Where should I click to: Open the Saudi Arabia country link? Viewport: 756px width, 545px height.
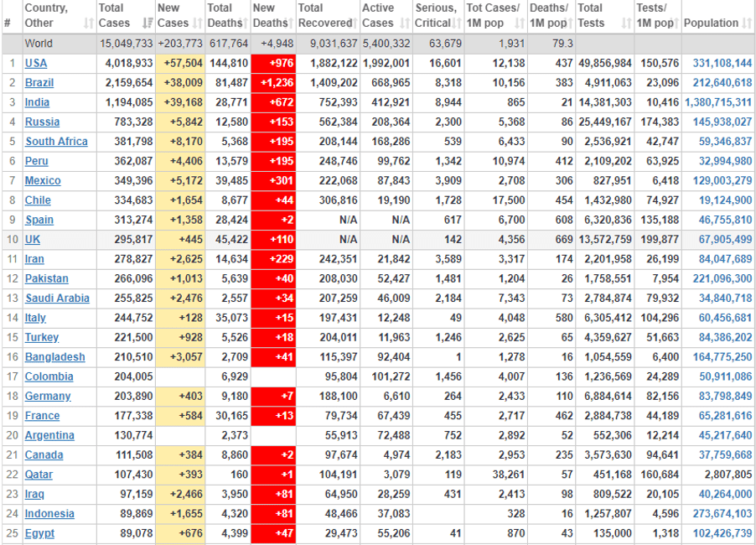pos(57,298)
